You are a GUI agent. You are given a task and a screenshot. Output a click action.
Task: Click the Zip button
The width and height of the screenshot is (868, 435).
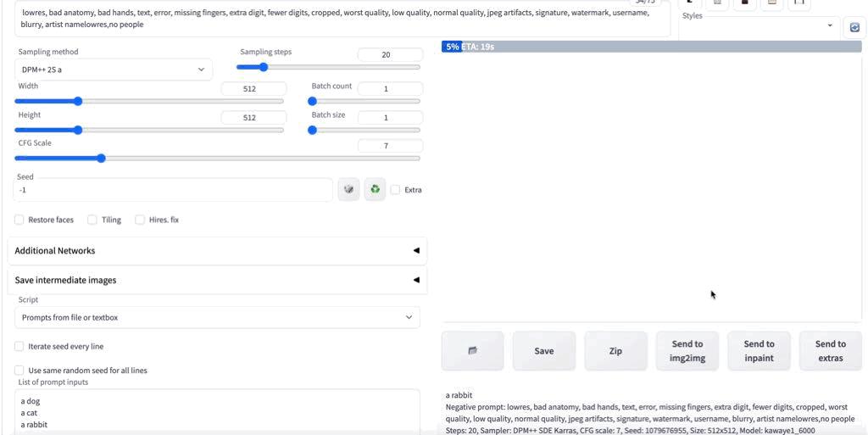(615, 351)
